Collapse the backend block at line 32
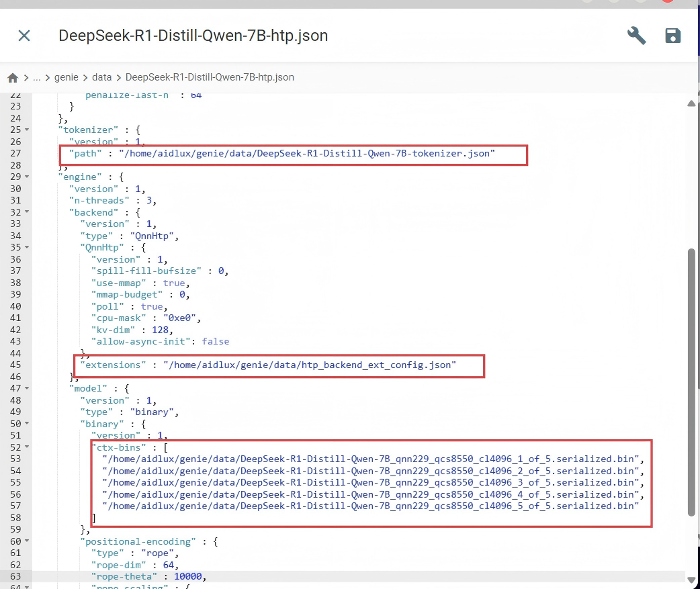This screenshot has width=700, height=589. (27, 212)
